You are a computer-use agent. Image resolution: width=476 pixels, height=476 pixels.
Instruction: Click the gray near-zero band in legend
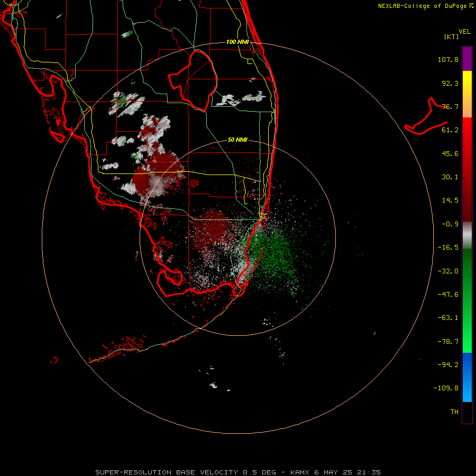tap(467, 235)
